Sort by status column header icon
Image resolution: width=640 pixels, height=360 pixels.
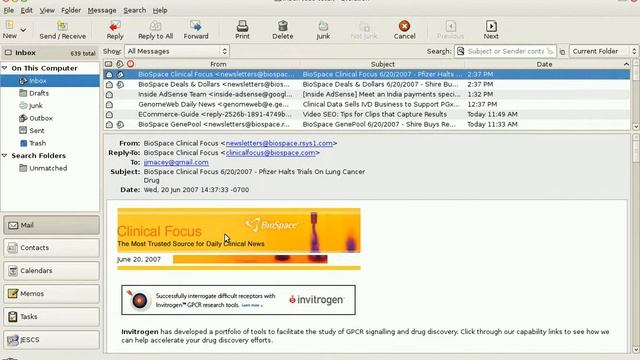tap(109, 64)
